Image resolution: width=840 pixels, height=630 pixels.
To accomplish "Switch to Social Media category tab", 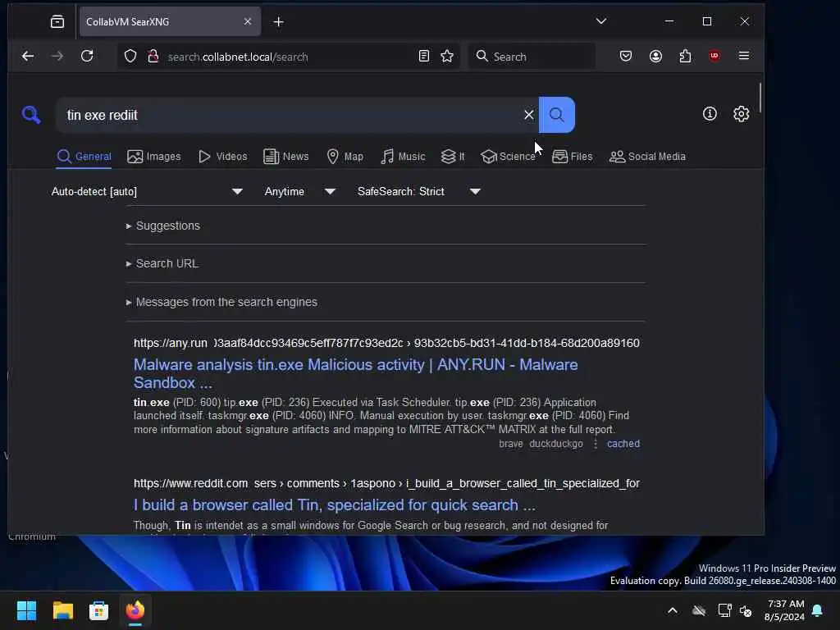I will point(647,157).
